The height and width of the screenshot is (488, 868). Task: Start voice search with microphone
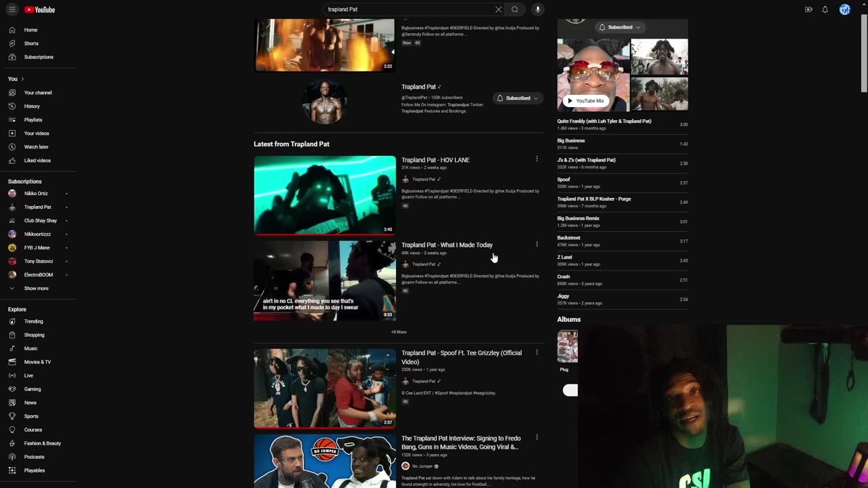pos(538,9)
